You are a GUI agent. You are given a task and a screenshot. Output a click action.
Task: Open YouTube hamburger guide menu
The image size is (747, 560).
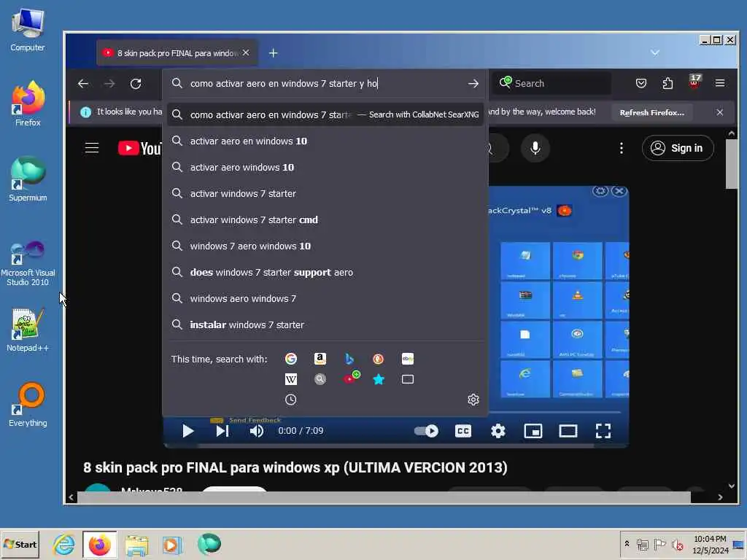click(92, 148)
